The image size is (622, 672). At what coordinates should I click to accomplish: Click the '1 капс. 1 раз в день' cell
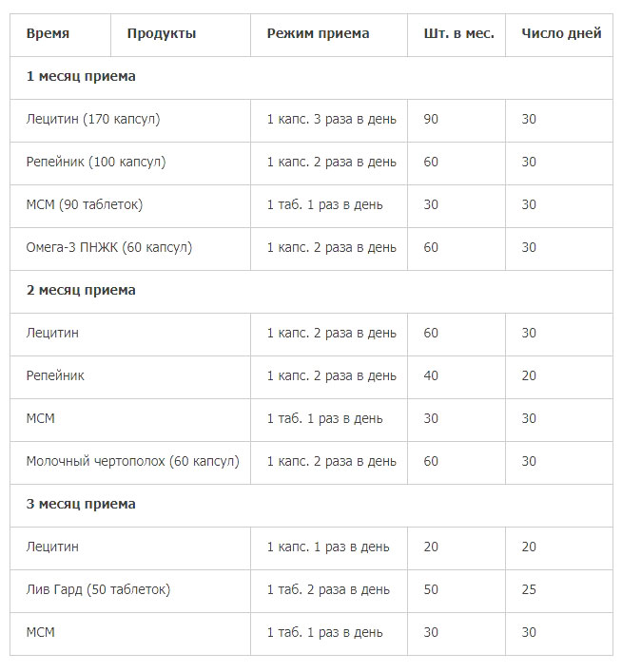pos(329,548)
